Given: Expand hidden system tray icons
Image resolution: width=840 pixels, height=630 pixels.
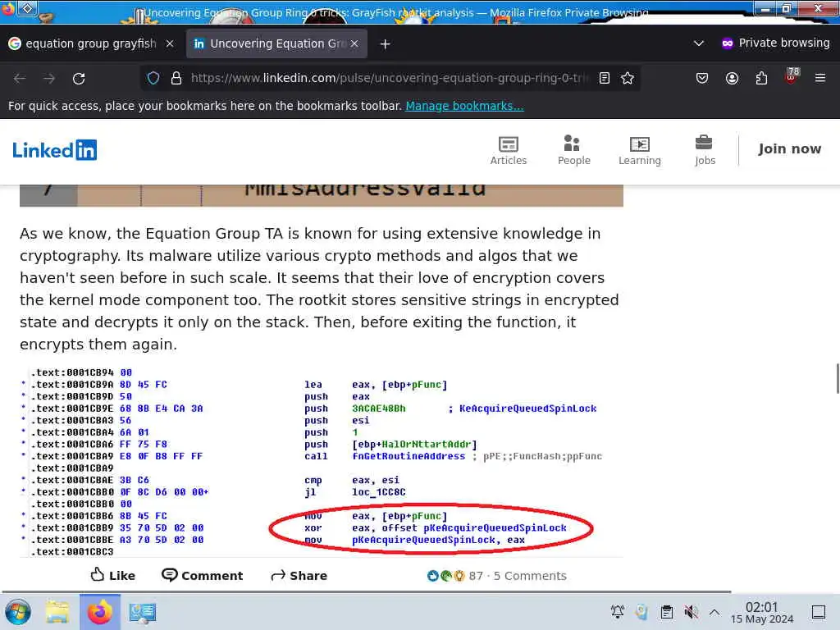Looking at the screenshot, I should 714,612.
